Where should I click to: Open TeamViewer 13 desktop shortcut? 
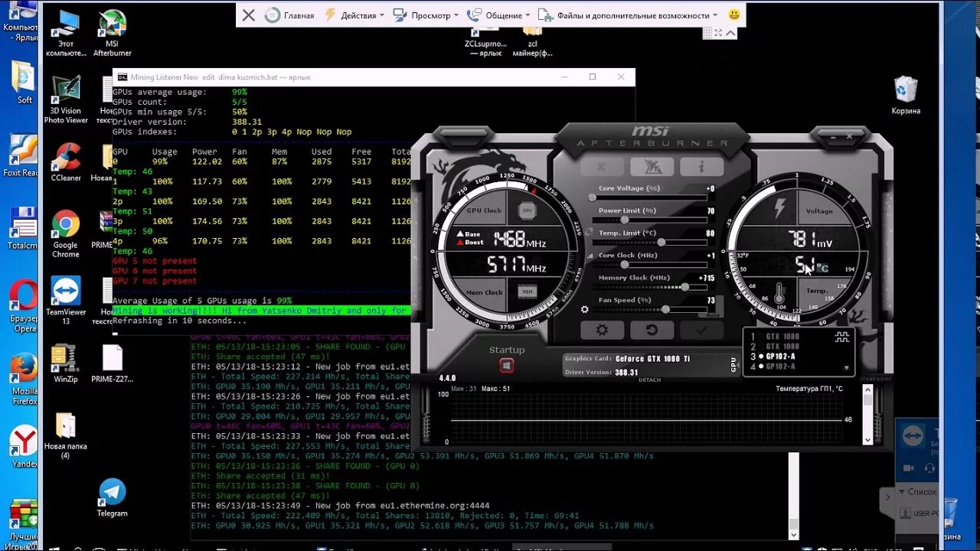click(66, 301)
